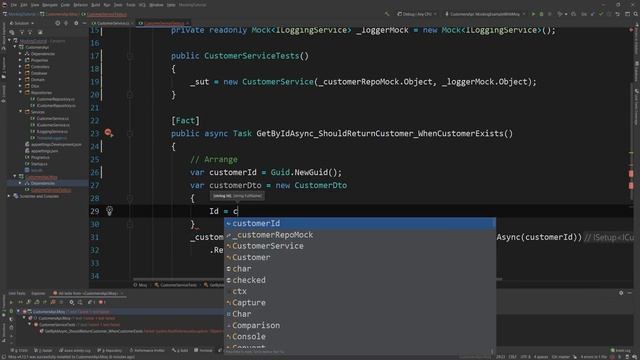This screenshot has height=360, width=640.
Task: Open the Event Log in the bottom bar
Action: pyautogui.click(x=620, y=350)
